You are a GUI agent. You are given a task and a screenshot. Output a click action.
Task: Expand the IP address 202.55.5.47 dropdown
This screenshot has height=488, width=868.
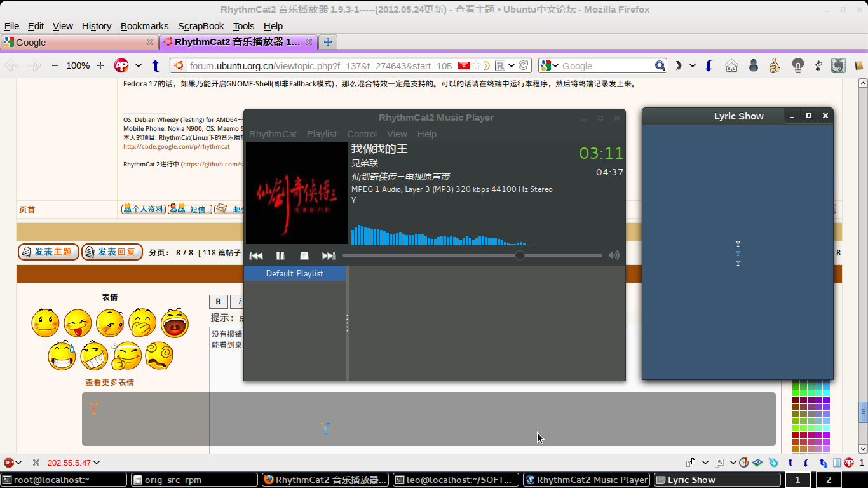click(x=97, y=463)
